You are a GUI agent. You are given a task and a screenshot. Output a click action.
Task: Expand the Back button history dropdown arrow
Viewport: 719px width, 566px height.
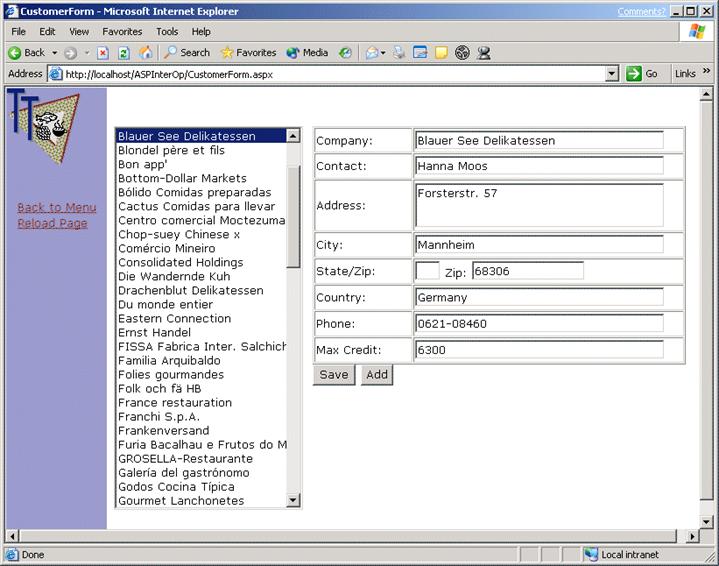(53, 53)
